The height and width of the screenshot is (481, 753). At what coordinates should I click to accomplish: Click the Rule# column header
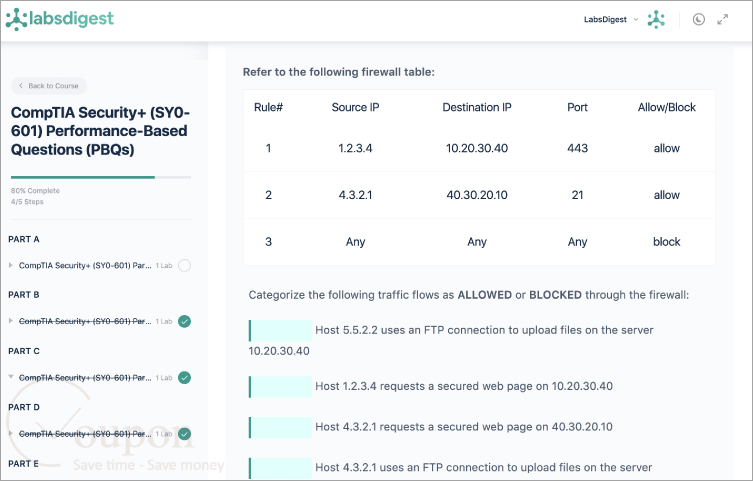tap(268, 108)
